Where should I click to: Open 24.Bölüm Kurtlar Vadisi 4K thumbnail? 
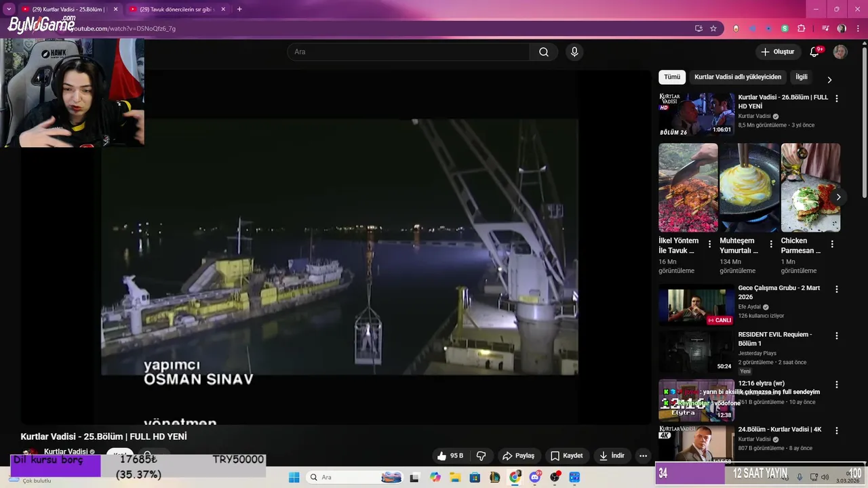696,444
